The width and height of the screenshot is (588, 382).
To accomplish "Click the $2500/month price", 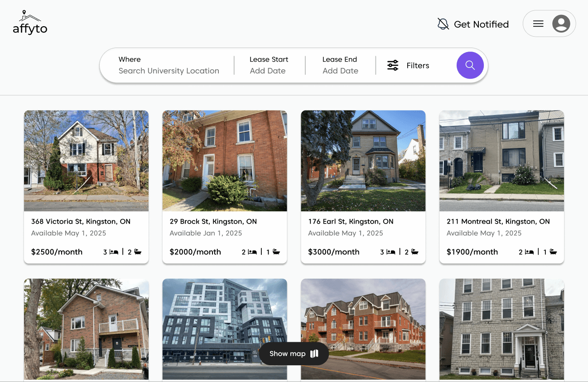I will point(57,252).
